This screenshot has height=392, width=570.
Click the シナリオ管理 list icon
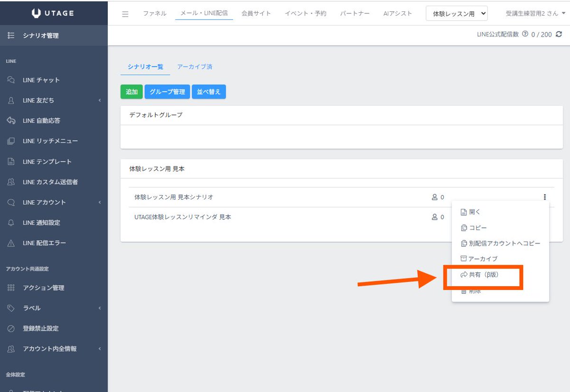11,36
